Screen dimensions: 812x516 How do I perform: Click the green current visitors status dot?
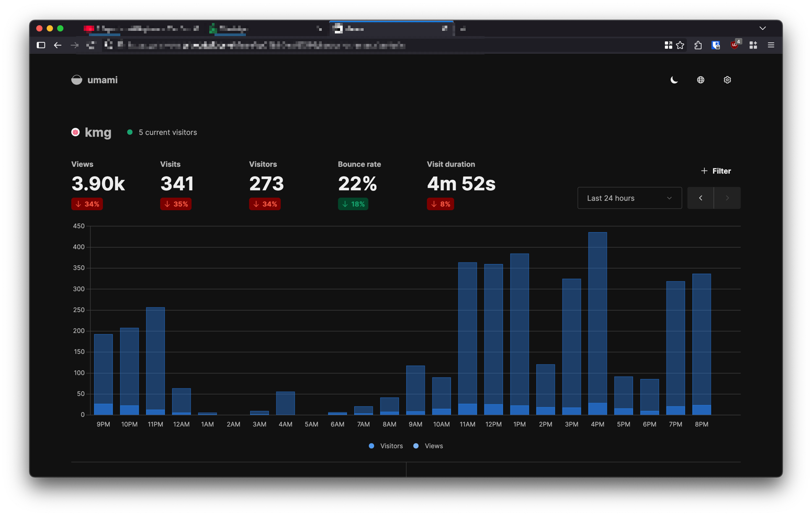click(x=130, y=132)
